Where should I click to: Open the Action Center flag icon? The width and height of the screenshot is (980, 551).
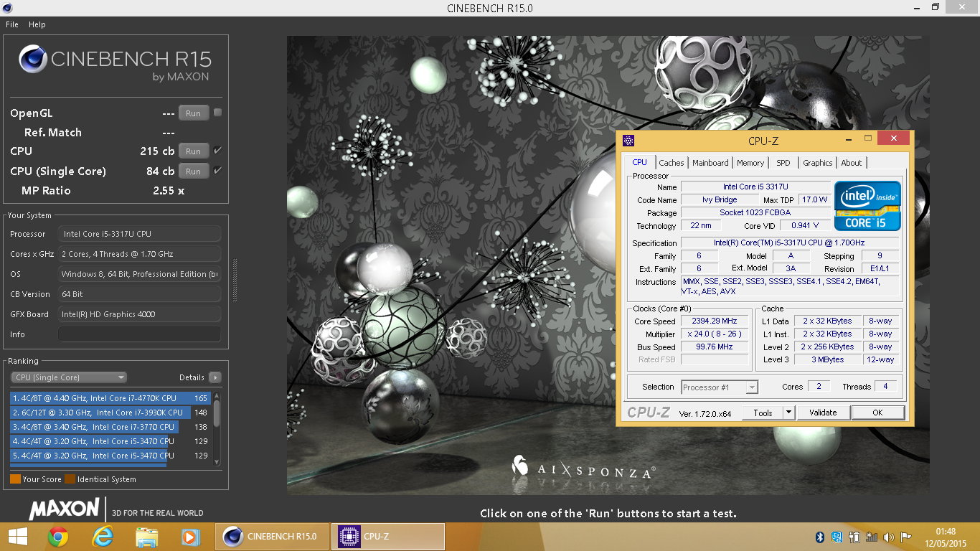(906, 537)
